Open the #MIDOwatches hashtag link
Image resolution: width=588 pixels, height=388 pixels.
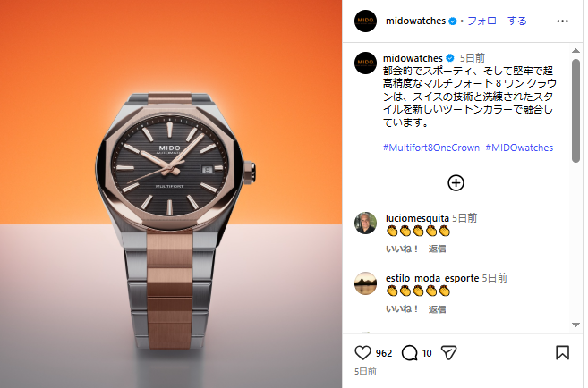click(519, 148)
